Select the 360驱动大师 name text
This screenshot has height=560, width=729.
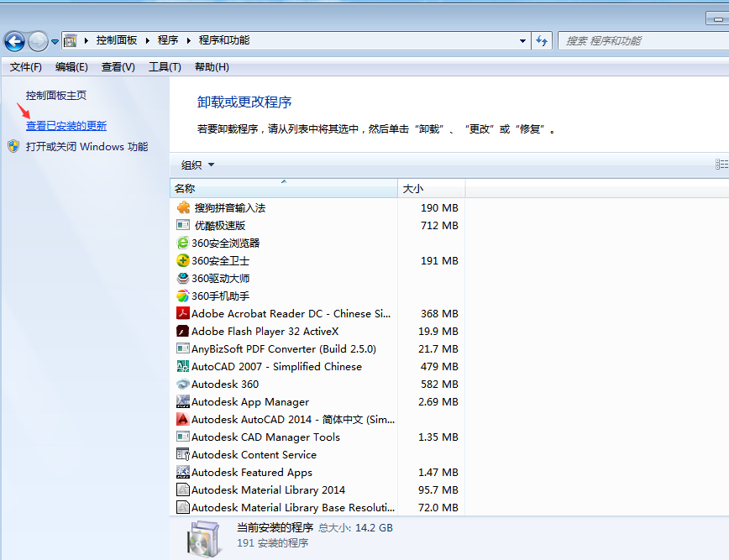pyautogui.click(x=220, y=279)
